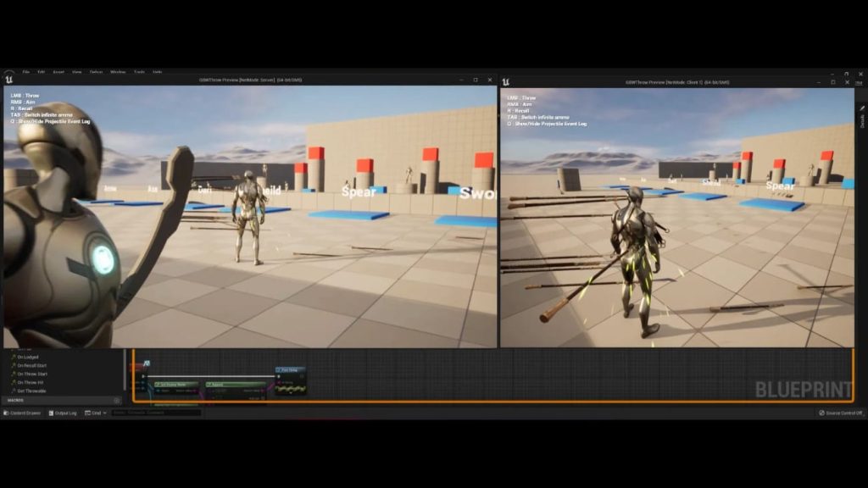Screen dimensions: 868x488
Task: Open the Tools menu
Action: [139, 72]
